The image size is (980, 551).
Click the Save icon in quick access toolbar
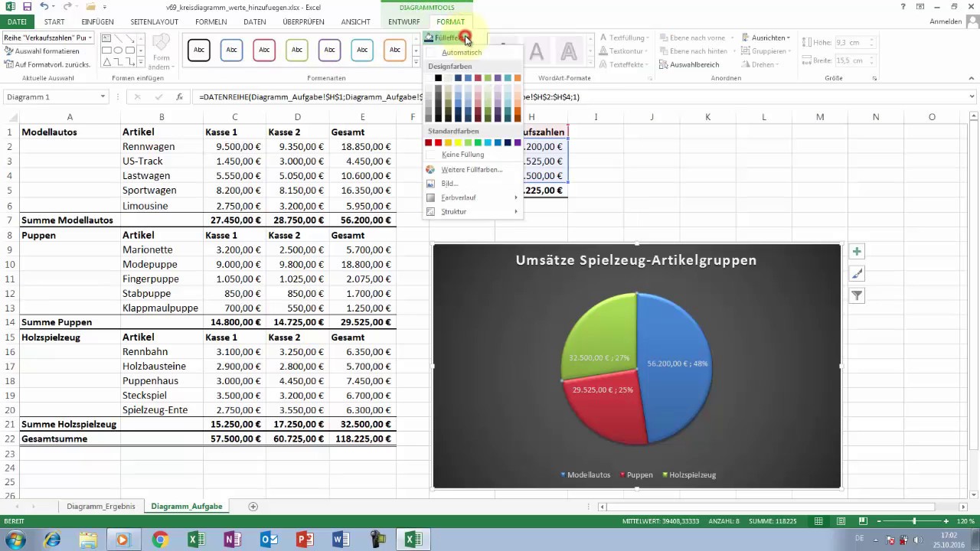(x=28, y=7)
